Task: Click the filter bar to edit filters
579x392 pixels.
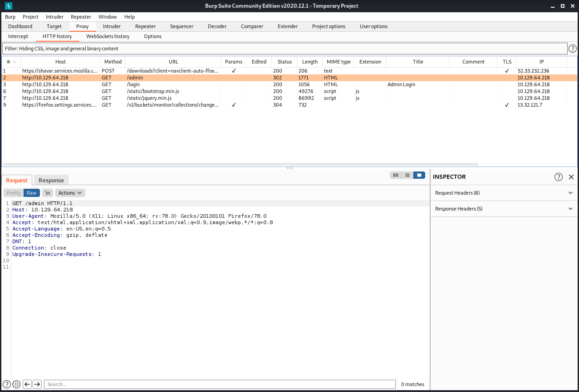Action: click(285, 49)
